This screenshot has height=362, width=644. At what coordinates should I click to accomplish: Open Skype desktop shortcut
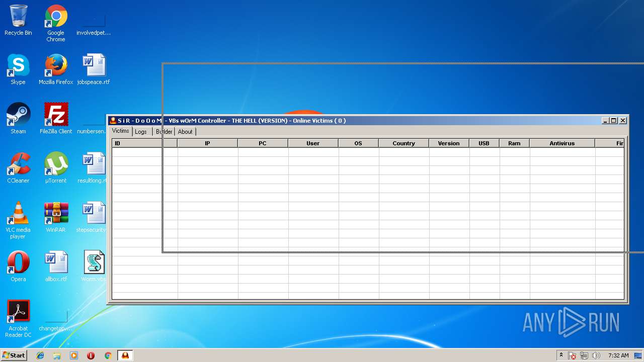(18, 69)
